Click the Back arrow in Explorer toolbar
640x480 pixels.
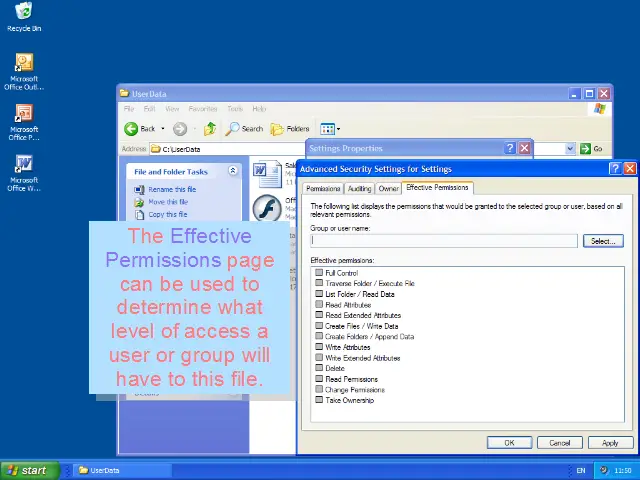(139, 129)
